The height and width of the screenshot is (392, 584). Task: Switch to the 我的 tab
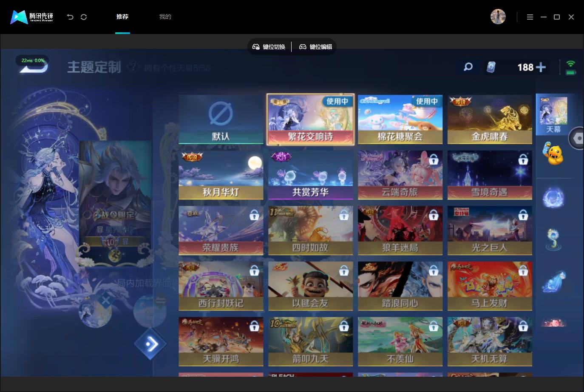pos(165,17)
